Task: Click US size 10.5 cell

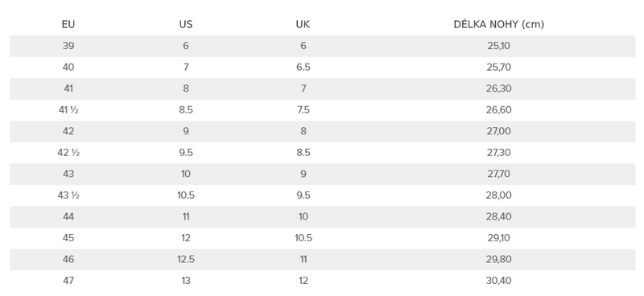Action: 186,195
